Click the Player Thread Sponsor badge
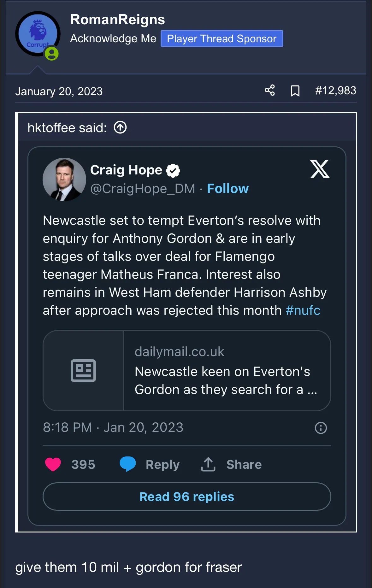The width and height of the screenshot is (372, 588). click(221, 38)
